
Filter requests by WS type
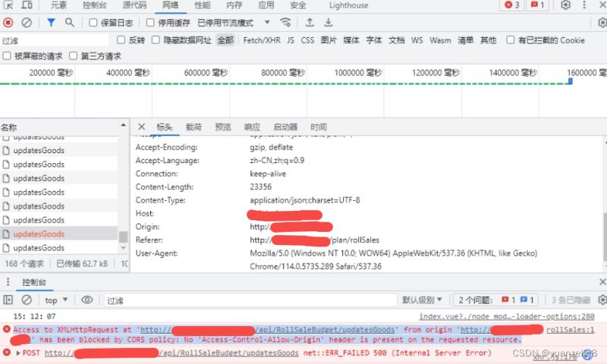(417, 40)
